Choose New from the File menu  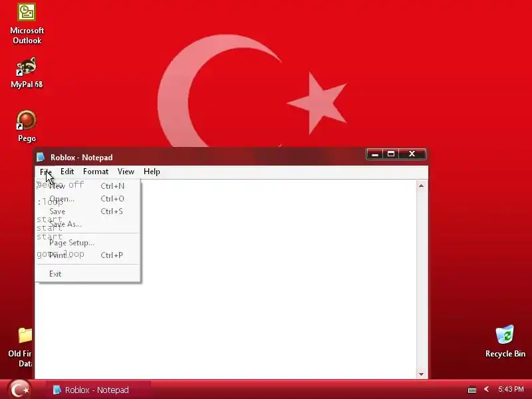point(88,186)
